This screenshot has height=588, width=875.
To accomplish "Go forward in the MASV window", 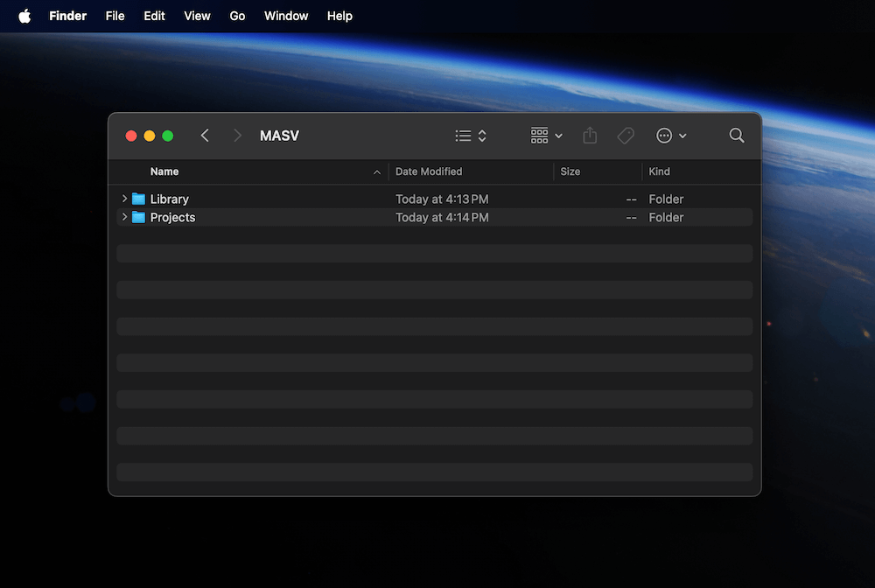I will (x=237, y=136).
